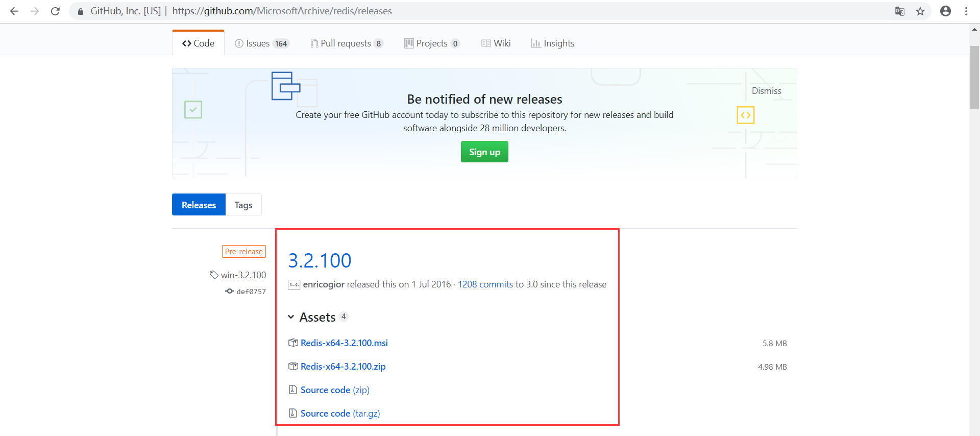The width and height of the screenshot is (980, 436).
Task: Switch to the Tags view
Action: [x=243, y=205]
